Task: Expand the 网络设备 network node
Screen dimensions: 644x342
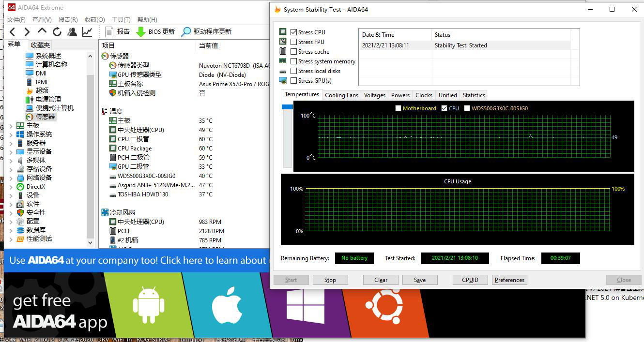Action: (11, 178)
